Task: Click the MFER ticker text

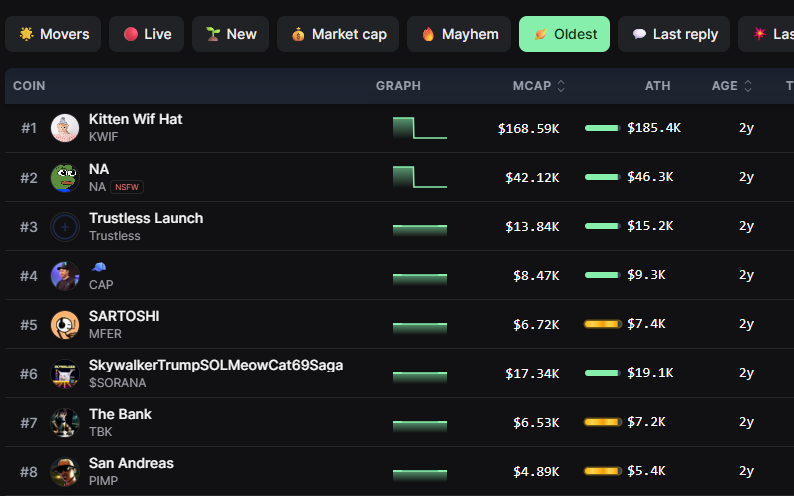Action: [x=105, y=334]
